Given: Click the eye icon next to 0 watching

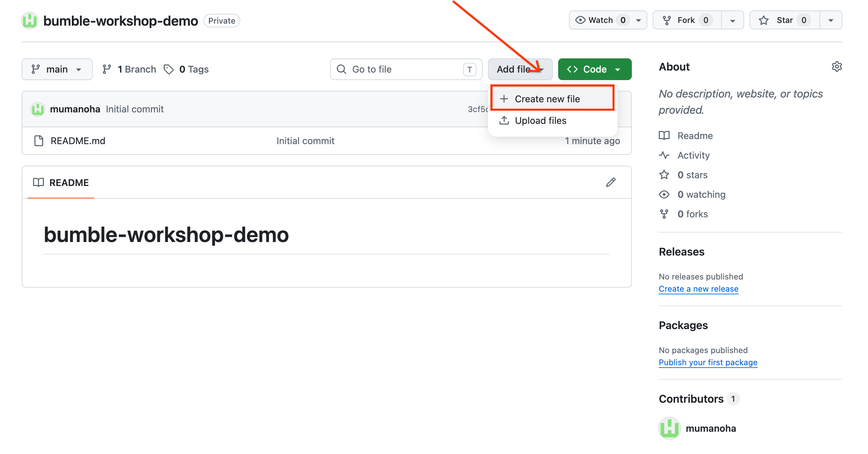Looking at the screenshot, I should point(664,194).
